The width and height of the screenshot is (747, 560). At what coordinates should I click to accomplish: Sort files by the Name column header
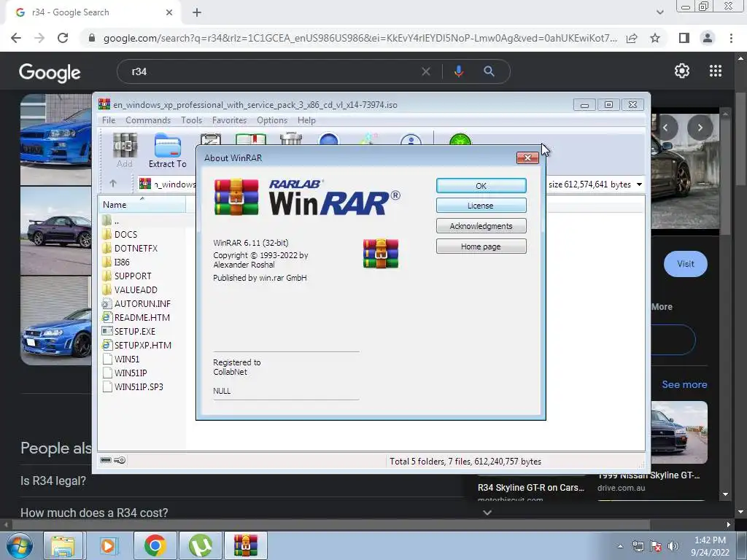[142, 204]
